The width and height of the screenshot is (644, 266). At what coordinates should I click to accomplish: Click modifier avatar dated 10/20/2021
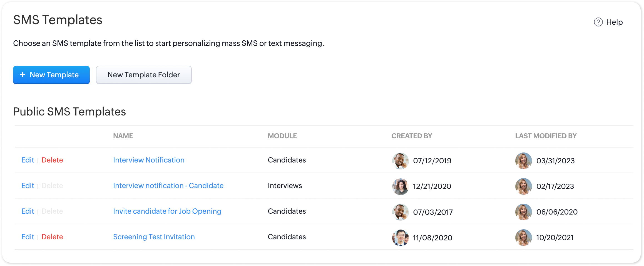(523, 237)
